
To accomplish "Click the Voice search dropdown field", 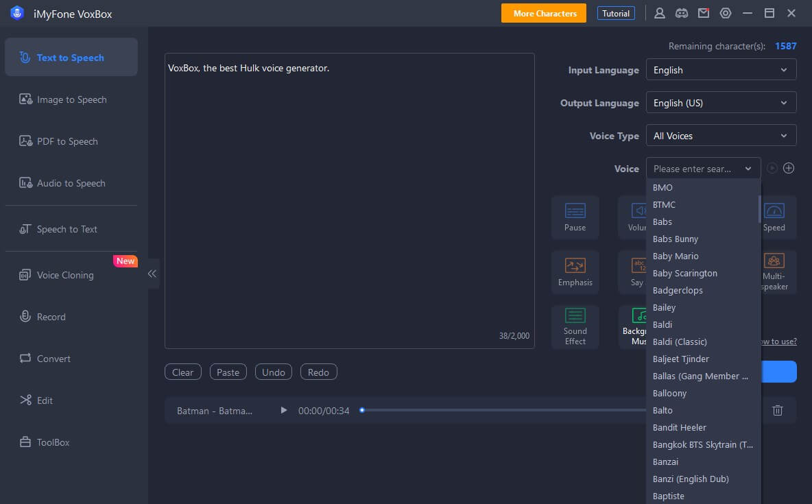I will (703, 169).
